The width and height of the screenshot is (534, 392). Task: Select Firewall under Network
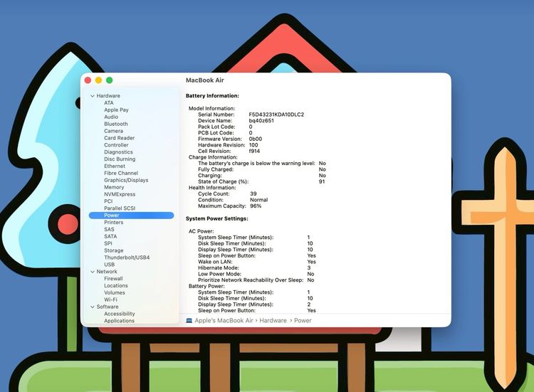coord(113,279)
